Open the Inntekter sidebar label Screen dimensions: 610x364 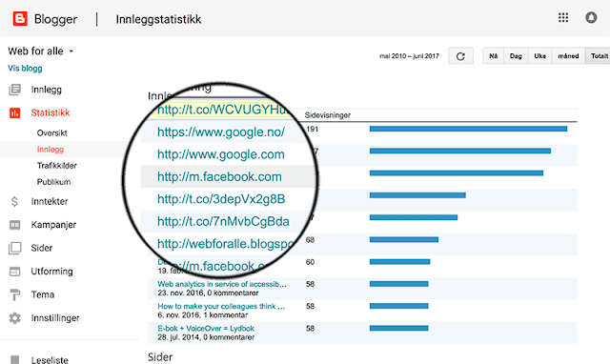click(x=50, y=201)
